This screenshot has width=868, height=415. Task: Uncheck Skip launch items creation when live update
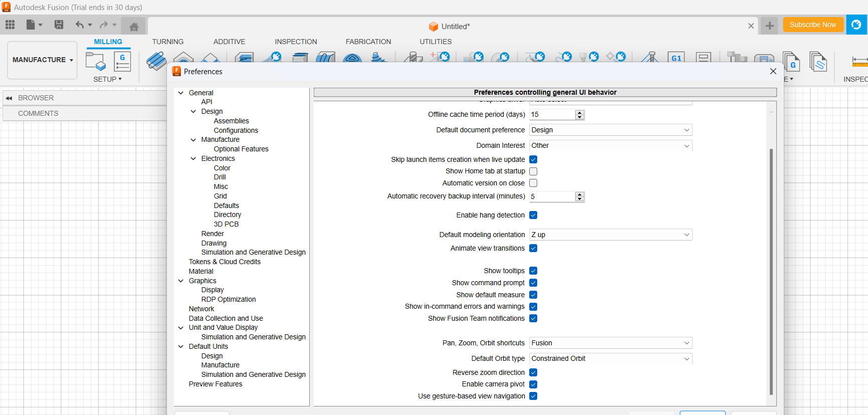click(533, 159)
